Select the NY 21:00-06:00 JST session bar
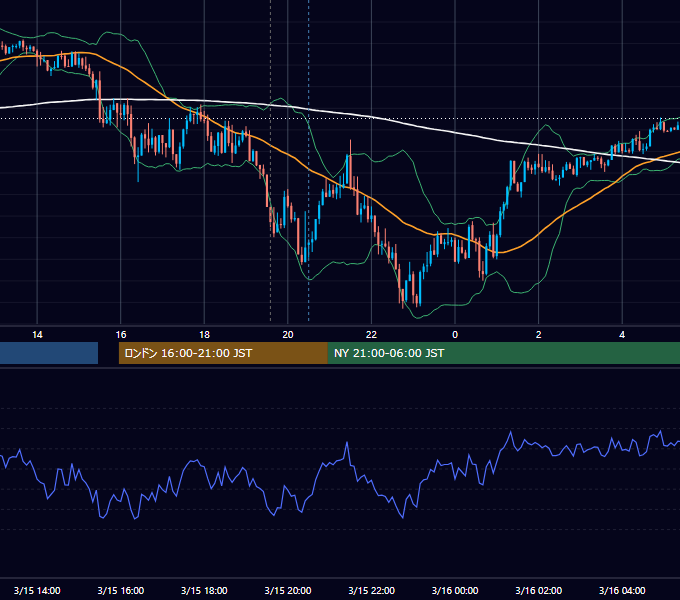The height and width of the screenshot is (600, 680). (503, 353)
